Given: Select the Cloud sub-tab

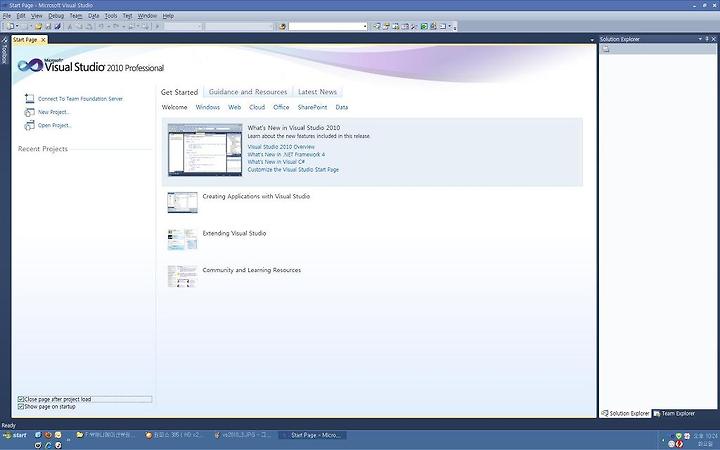Looking at the screenshot, I should point(257,107).
